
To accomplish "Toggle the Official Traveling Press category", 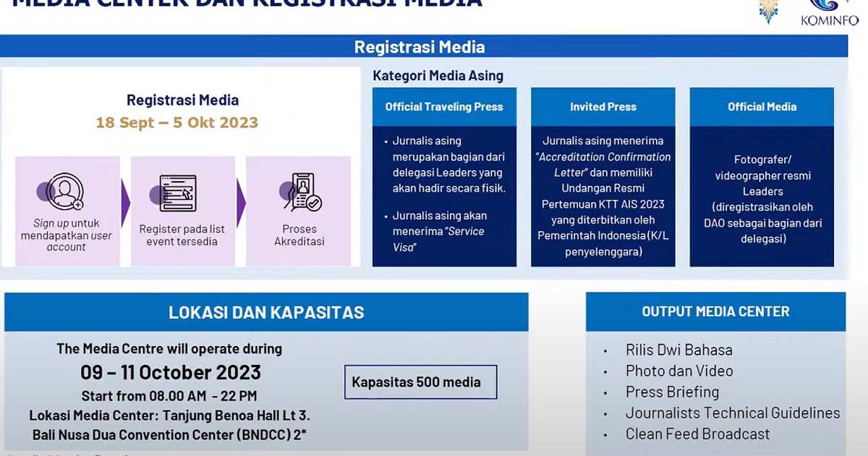I will 443,106.
